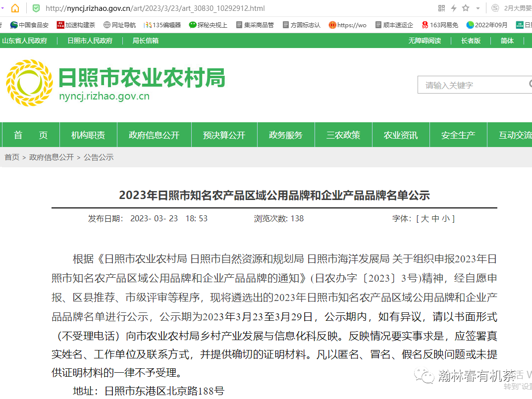The height and width of the screenshot is (399, 532).
Task: Switch the site to 简体 Chinese
Action: [507, 41]
